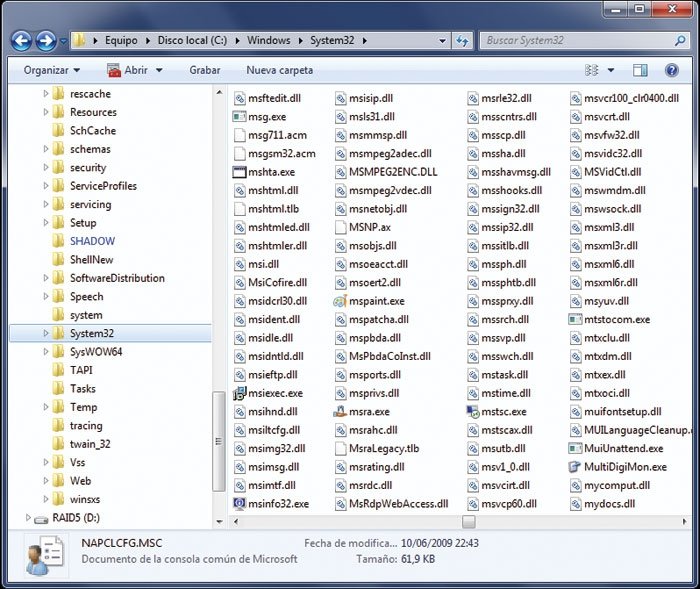The height and width of the screenshot is (589, 700).
Task: Click the Back navigation arrow
Action: click(21, 41)
